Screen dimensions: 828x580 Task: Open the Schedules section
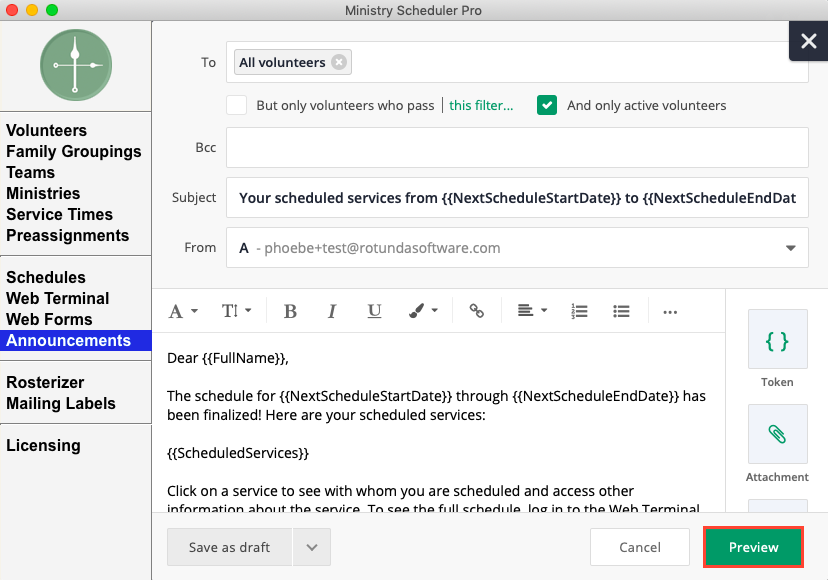46,277
